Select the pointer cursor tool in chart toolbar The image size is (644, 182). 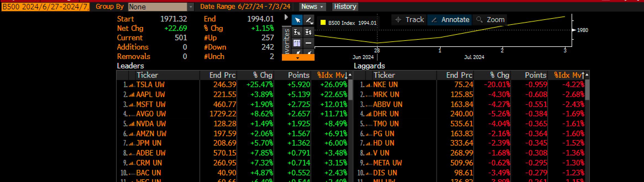tap(297, 20)
